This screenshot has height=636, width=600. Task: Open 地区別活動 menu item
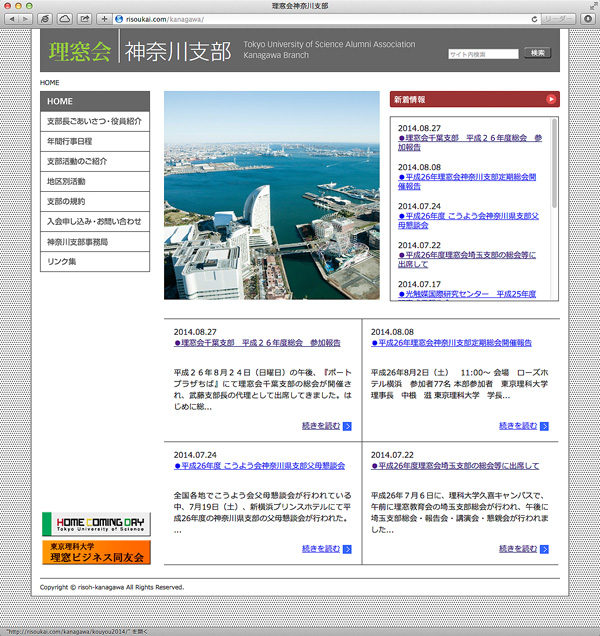point(95,181)
